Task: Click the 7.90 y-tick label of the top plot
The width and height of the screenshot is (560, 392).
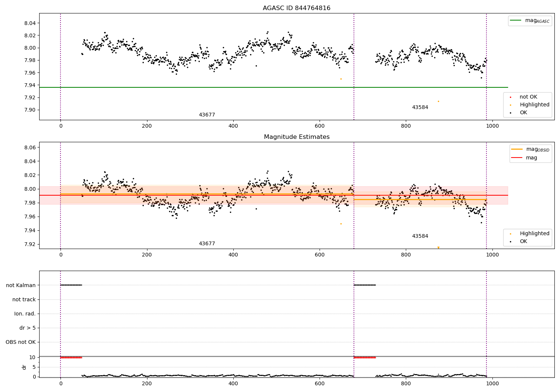Action: pos(29,110)
